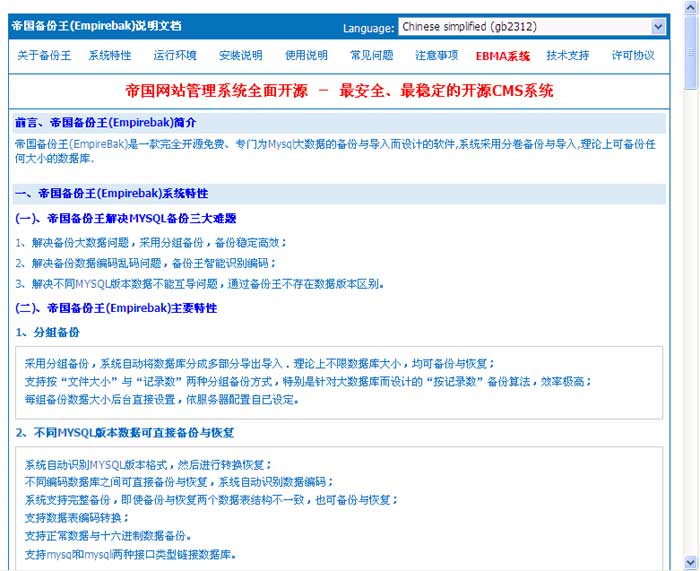Click the red EBMA系统 link
The width and height of the screenshot is (700, 571).
click(502, 56)
